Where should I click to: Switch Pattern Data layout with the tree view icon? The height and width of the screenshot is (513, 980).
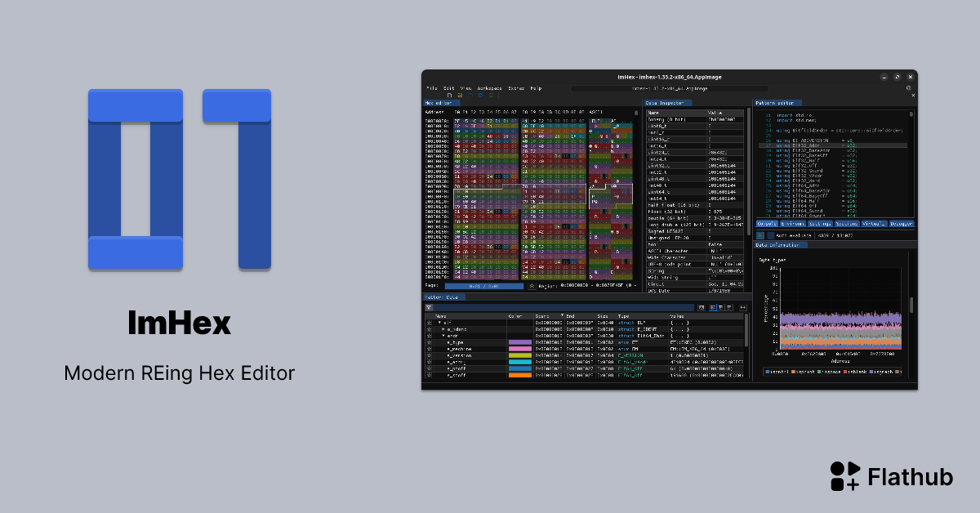pyautogui.click(x=720, y=307)
